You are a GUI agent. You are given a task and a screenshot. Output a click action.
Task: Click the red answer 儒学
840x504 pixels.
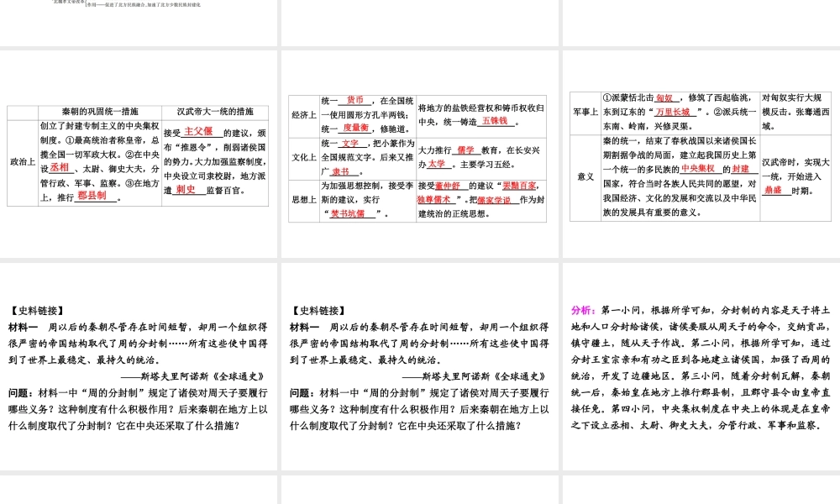pos(466,150)
